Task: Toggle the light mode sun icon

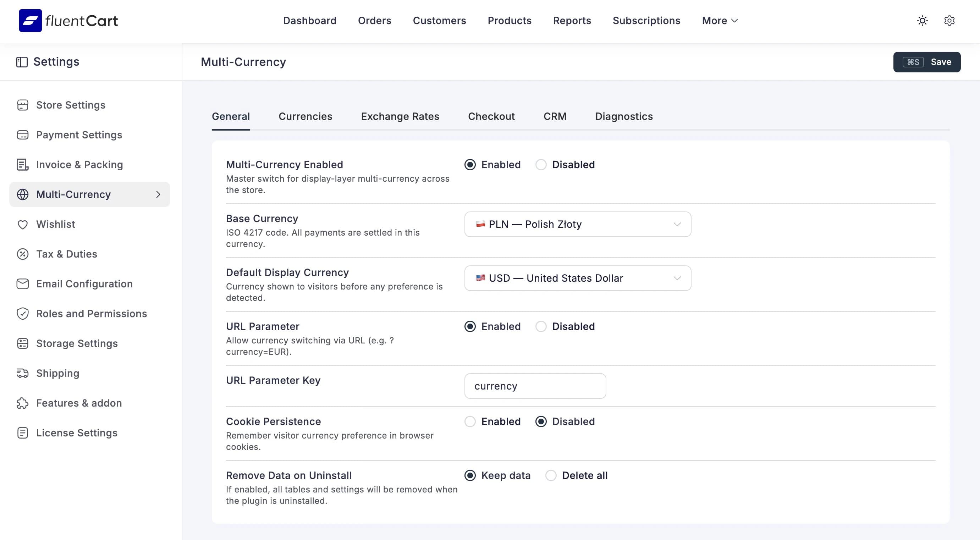Action: [x=922, y=21]
